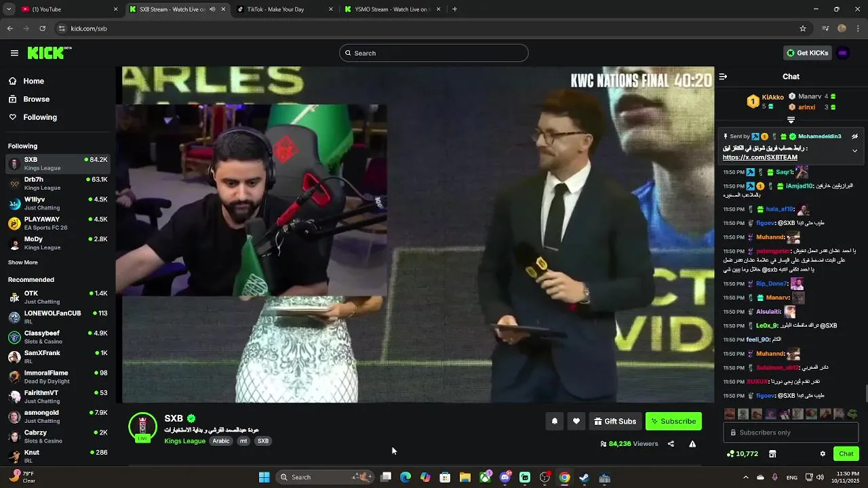Screen dimensions: 868x488
Task: Click the Get KICKs button
Action: 807,53
